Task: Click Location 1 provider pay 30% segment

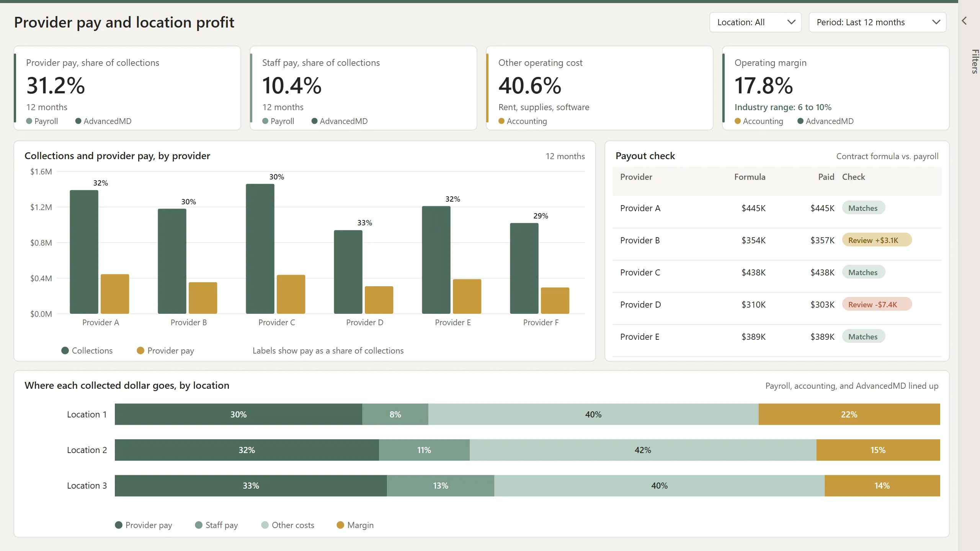Action: [x=238, y=414]
